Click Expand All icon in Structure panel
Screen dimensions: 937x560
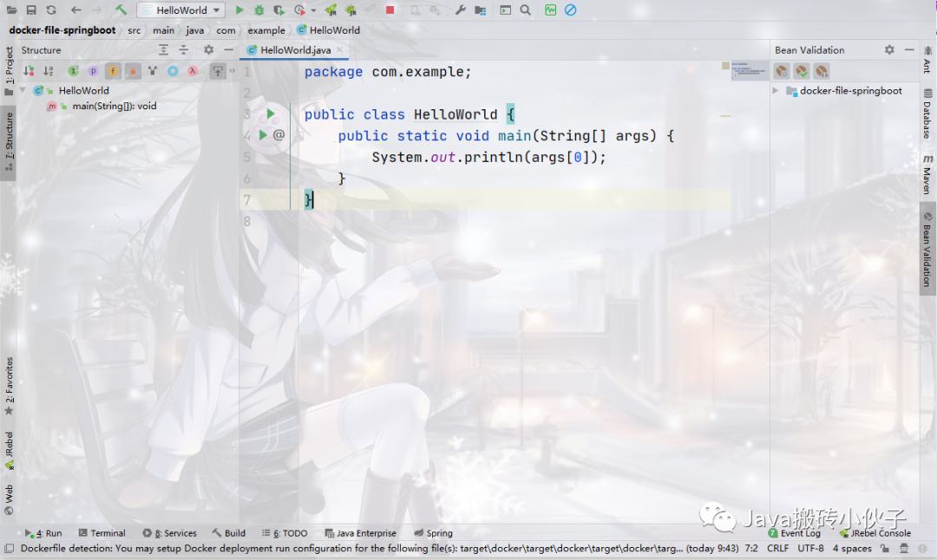tap(163, 49)
